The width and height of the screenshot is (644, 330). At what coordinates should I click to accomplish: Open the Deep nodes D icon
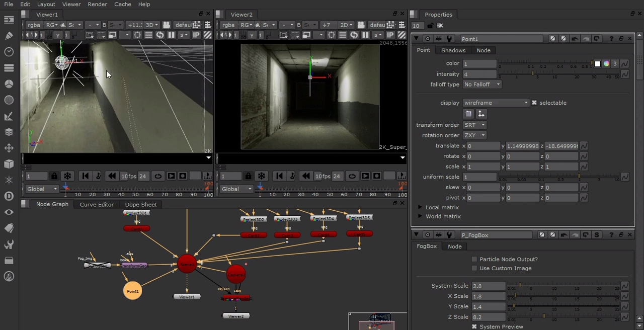tap(9, 196)
